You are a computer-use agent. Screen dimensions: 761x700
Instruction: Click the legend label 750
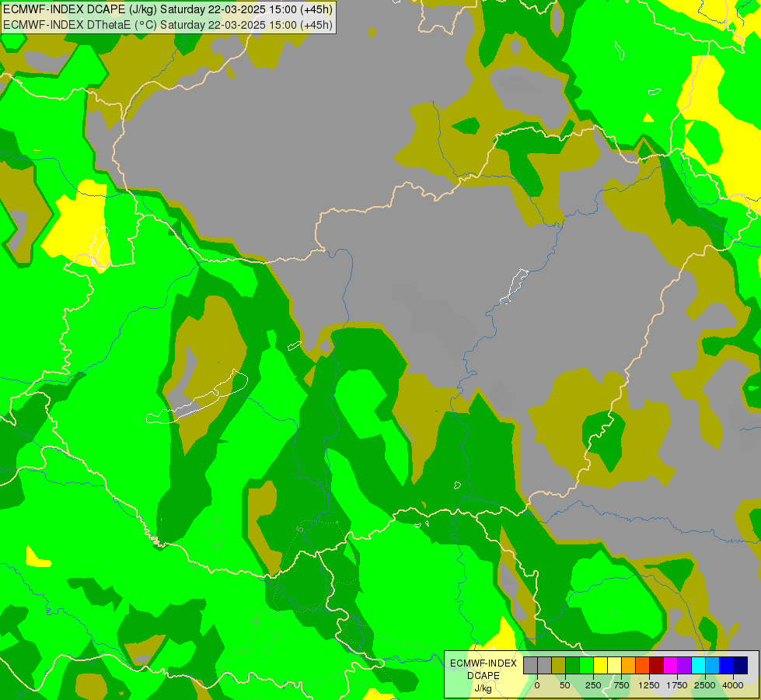click(x=621, y=685)
